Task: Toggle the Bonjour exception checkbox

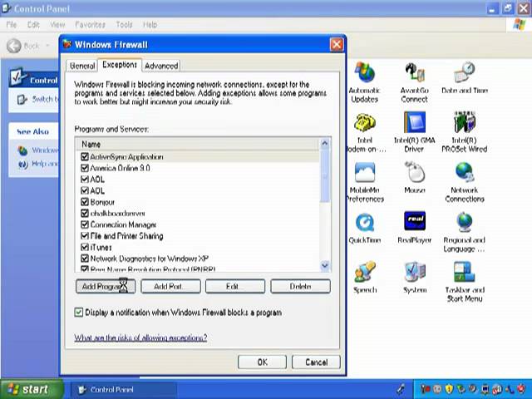Action: click(85, 202)
